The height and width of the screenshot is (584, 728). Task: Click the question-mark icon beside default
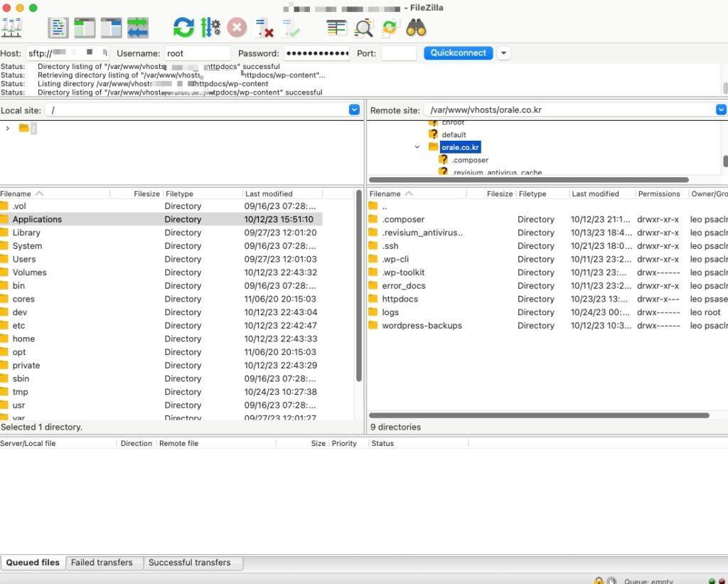click(x=433, y=134)
